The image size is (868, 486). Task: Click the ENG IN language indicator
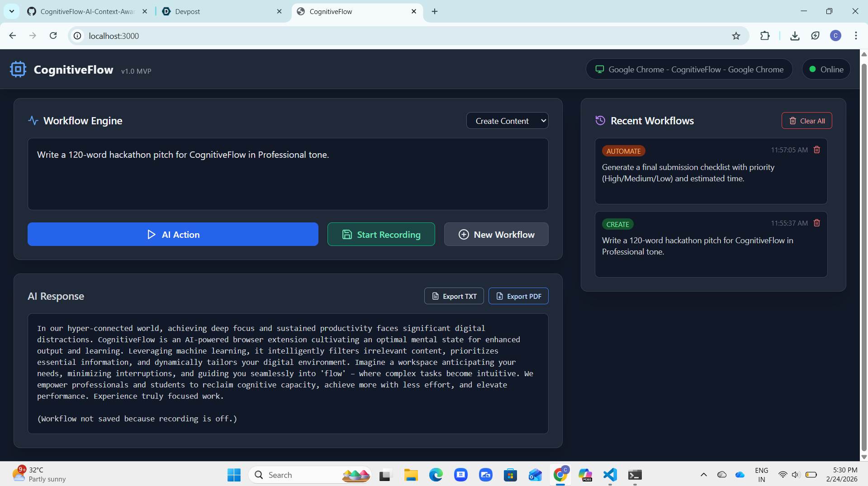tap(762, 475)
